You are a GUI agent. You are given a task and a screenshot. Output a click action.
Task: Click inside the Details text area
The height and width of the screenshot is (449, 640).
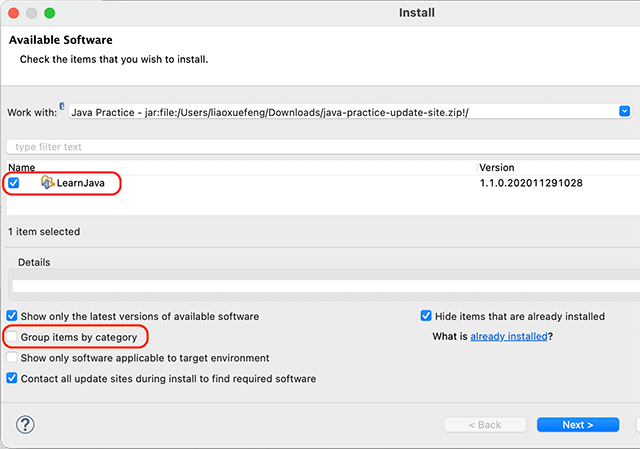[320, 285]
